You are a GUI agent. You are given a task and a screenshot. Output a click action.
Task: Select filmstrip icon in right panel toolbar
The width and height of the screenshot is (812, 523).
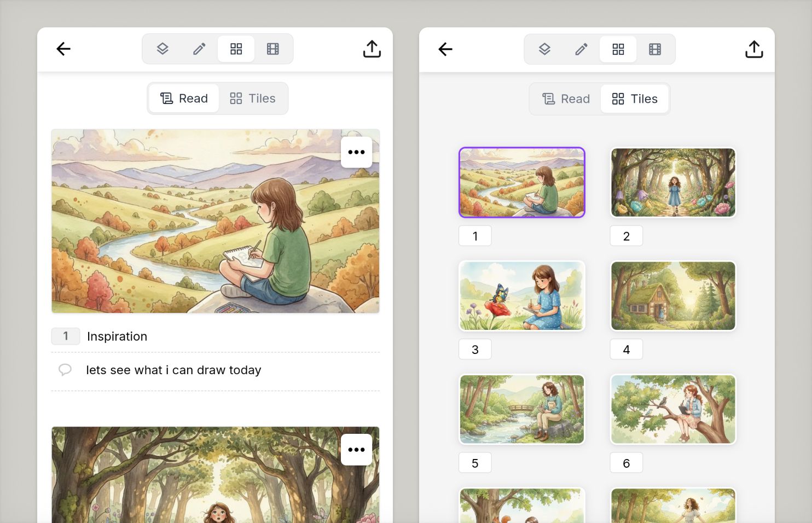click(x=654, y=49)
